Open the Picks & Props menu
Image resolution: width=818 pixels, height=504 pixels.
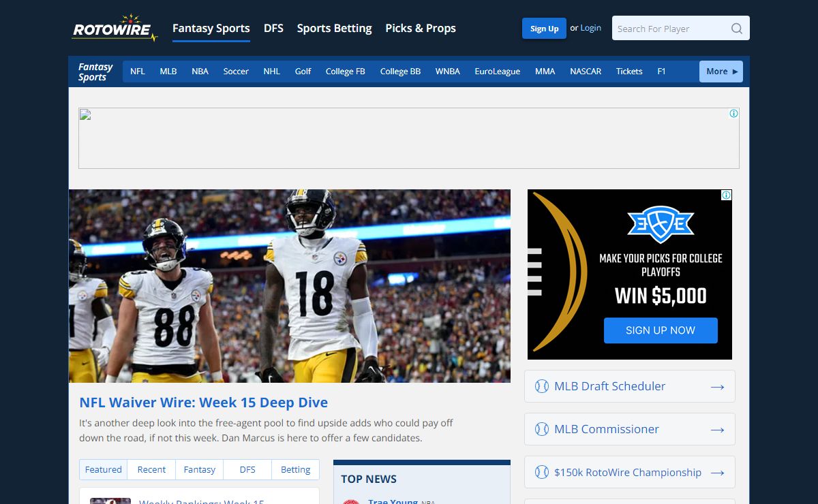tap(421, 29)
